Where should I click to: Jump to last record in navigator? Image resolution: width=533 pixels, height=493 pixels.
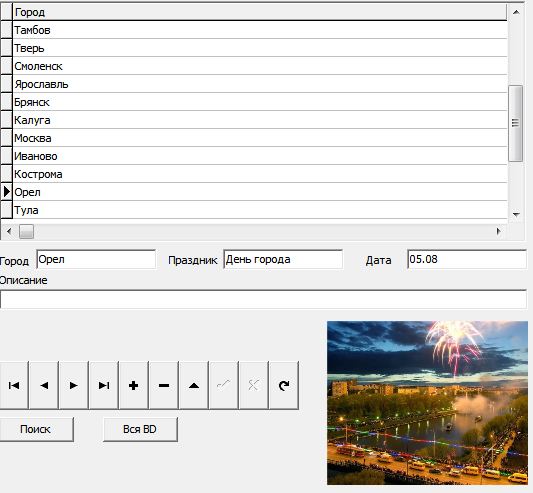(x=104, y=385)
